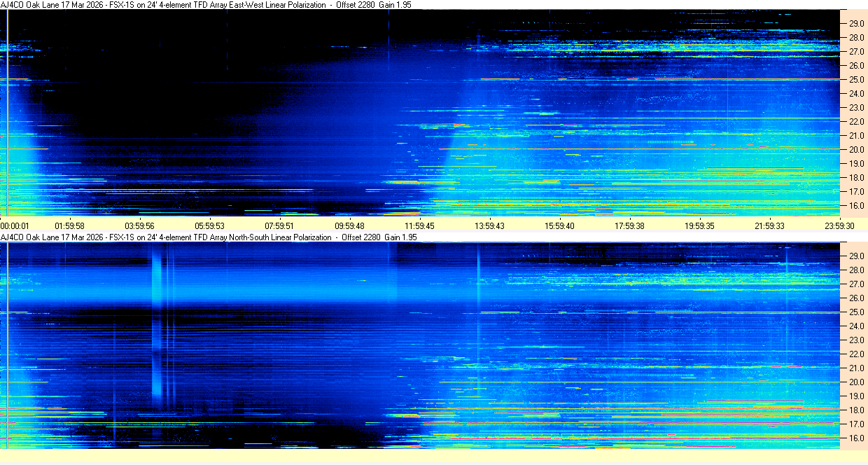Pick 16.0 on the North-South frequency scale

[857, 438]
